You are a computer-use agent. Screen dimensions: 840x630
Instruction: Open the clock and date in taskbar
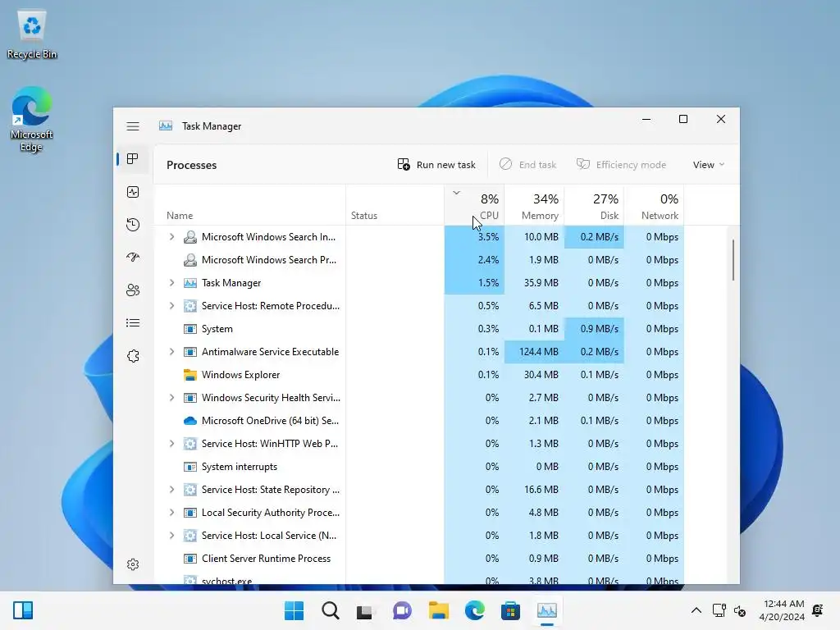click(x=782, y=610)
